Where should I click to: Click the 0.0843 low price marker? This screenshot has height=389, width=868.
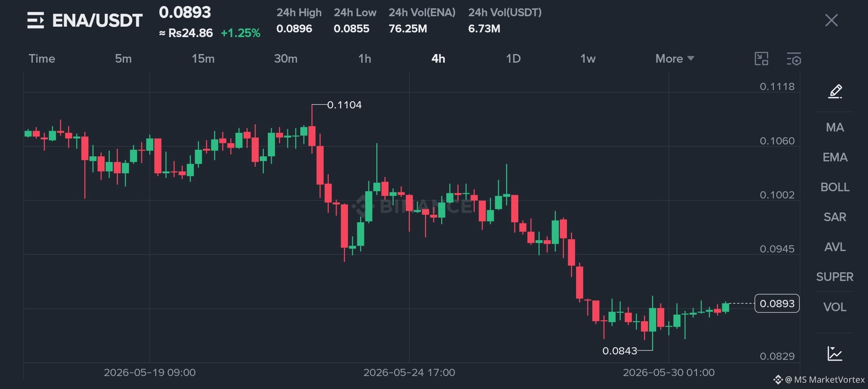pyautogui.click(x=620, y=350)
